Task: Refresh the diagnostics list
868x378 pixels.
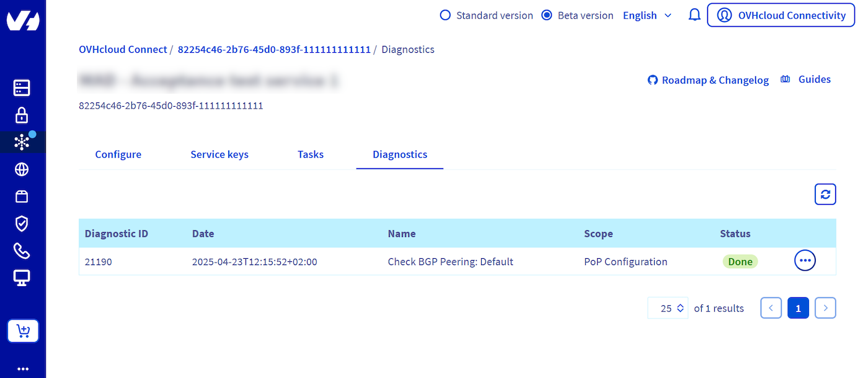Action: (x=825, y=194)
